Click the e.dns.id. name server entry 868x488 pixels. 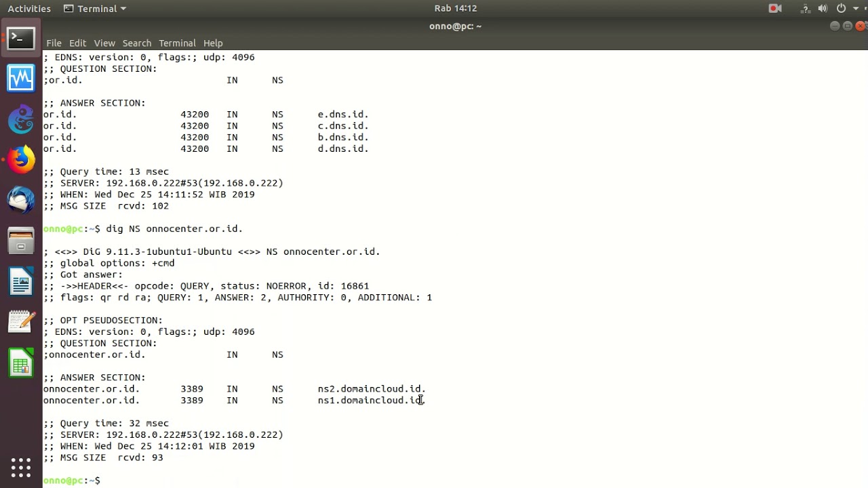click(x=343, y=115)
